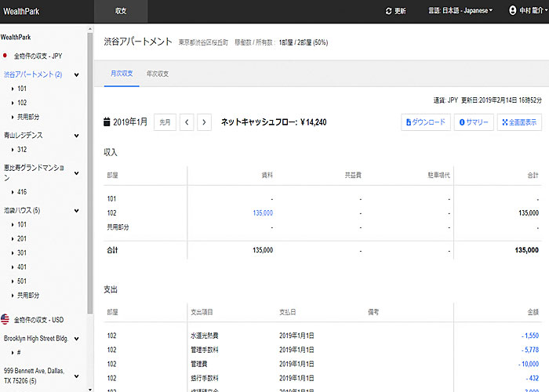
Task: Select room 312 under 青山レジデンス
Action: pyautogui.click(x=22, y=149)
